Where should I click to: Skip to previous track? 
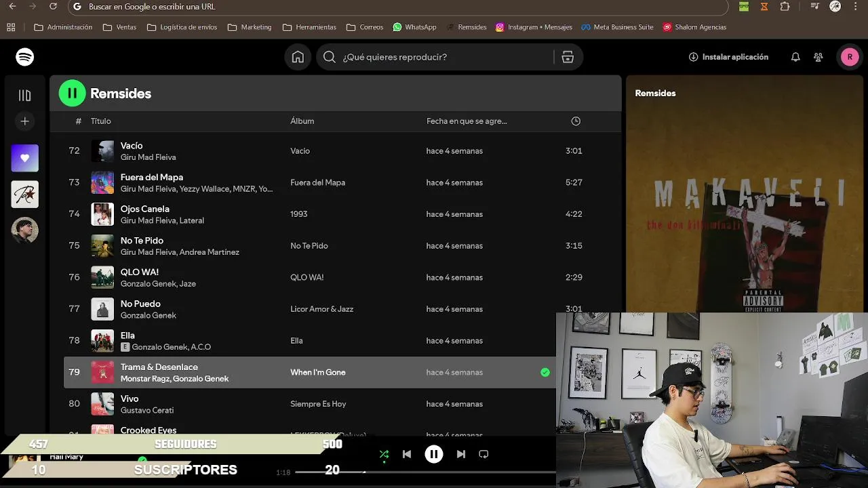(407, 454)
